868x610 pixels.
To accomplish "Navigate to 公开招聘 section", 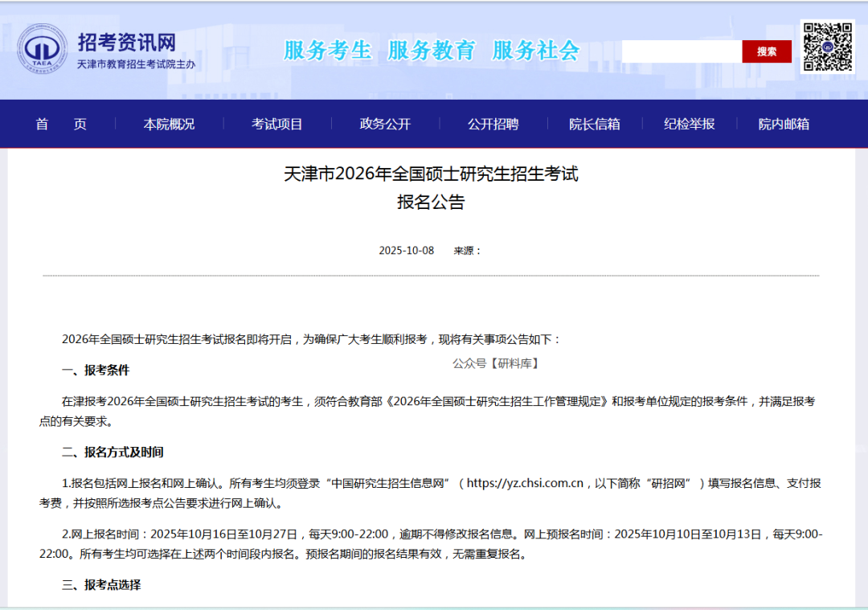I will coord(493,124).
